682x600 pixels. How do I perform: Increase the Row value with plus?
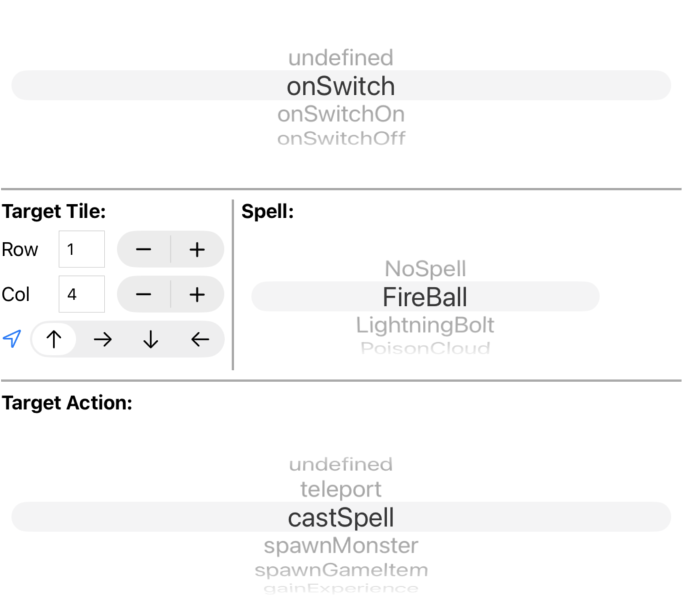[197, 249]
